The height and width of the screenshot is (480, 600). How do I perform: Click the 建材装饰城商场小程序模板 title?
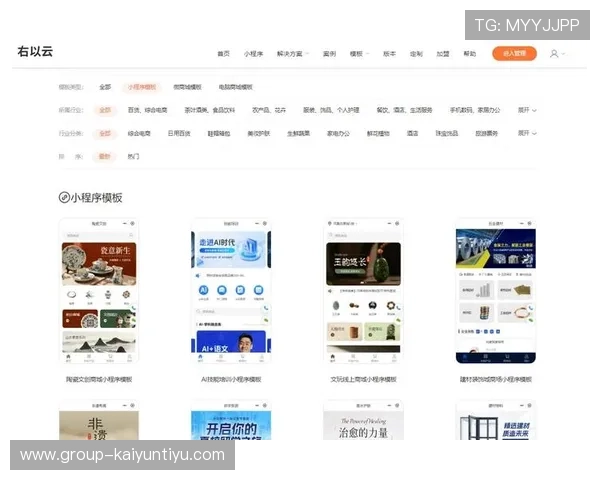[496, 379]
